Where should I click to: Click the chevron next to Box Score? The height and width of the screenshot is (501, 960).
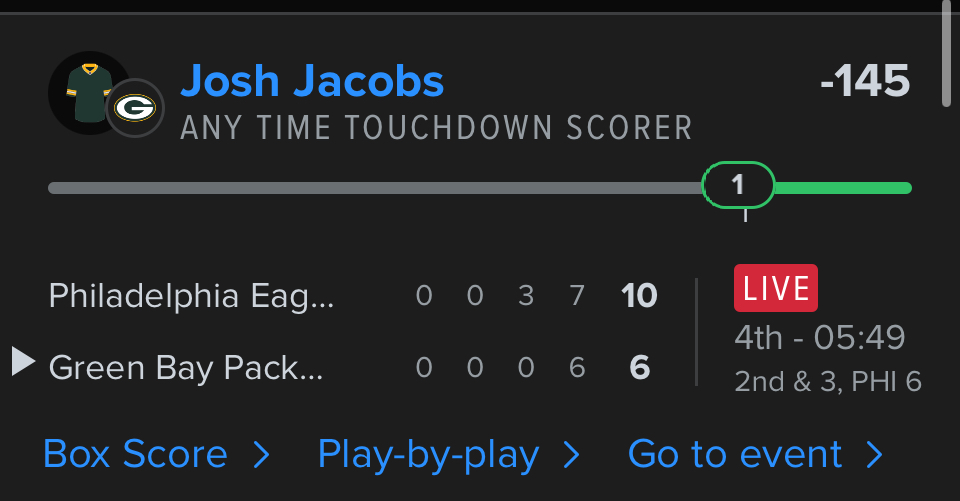pyautogui.click(x=261, y=456)
